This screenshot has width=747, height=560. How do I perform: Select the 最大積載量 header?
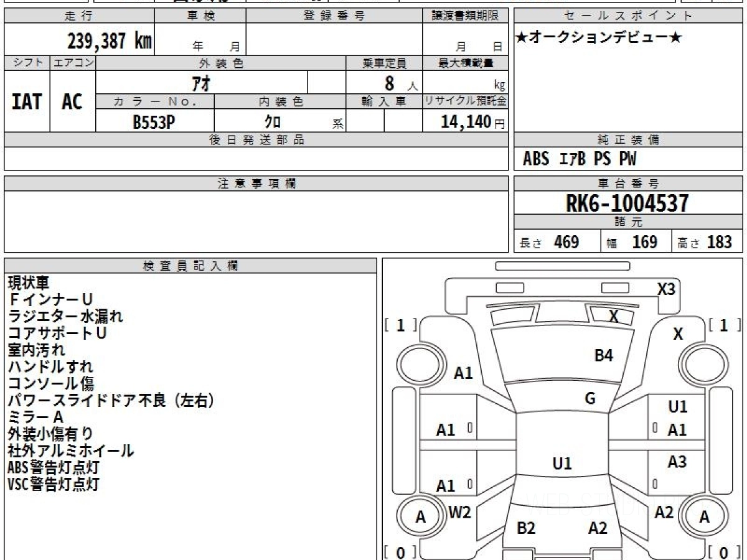pyautogui.click(x=465, y=63)
